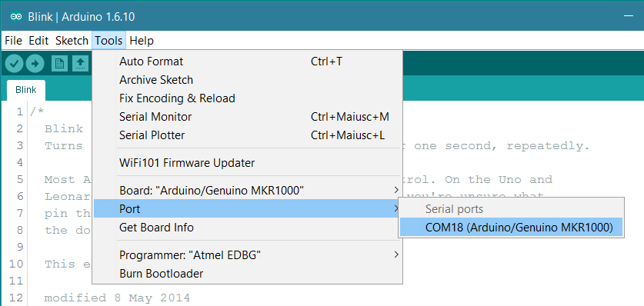Click the Arduino logo in title bar
644x306 pixels.
pyautogui.click(x=16, y=17)
